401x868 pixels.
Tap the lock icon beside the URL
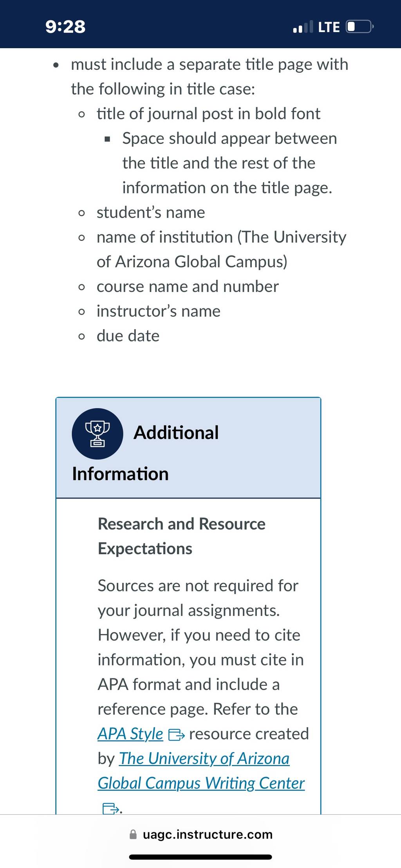point(133,834)
